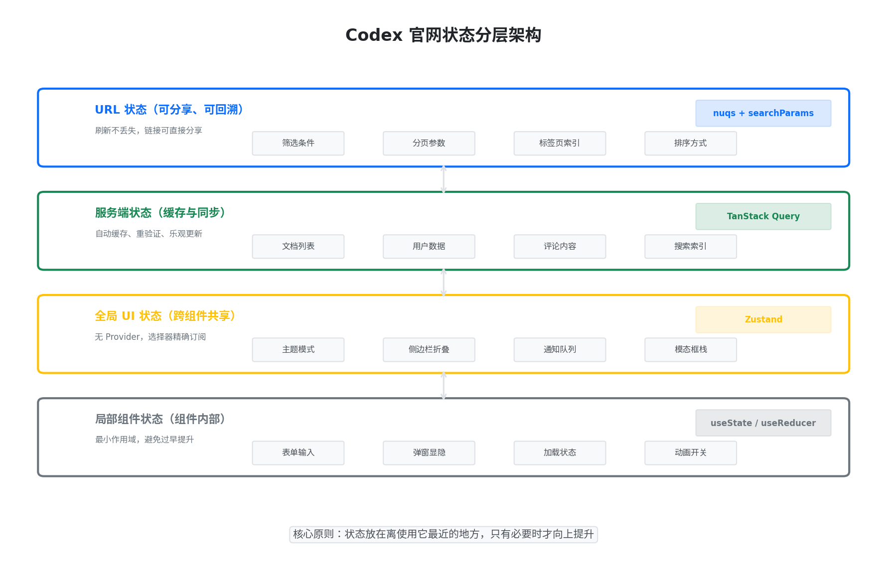Click the 通知队列 box
Screen dimensions: 887x588
[x=560, y=349]
